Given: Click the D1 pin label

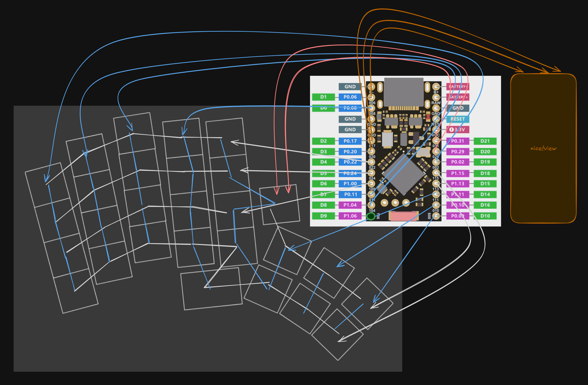Looking at the screenshot, I should pos(323,97).
